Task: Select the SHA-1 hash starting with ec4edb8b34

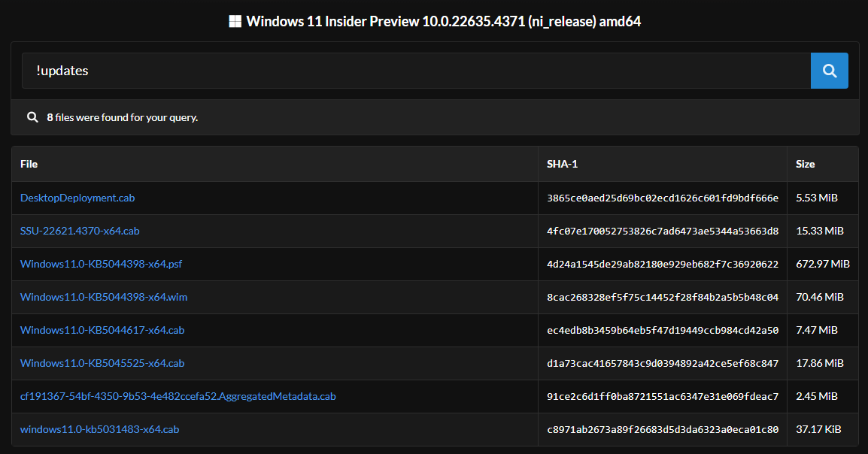Action: click(663, 330)
